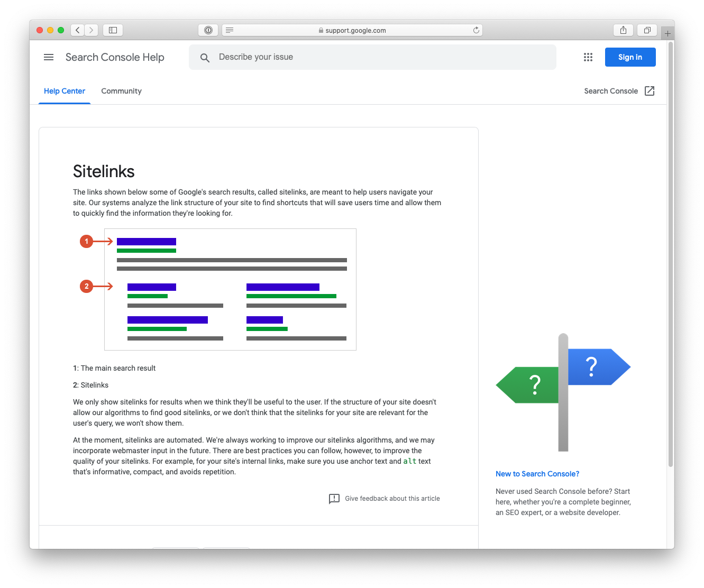Click the text '1: The main search result'
This screenshot has width=704, height=588.
(x=114, y=368)
